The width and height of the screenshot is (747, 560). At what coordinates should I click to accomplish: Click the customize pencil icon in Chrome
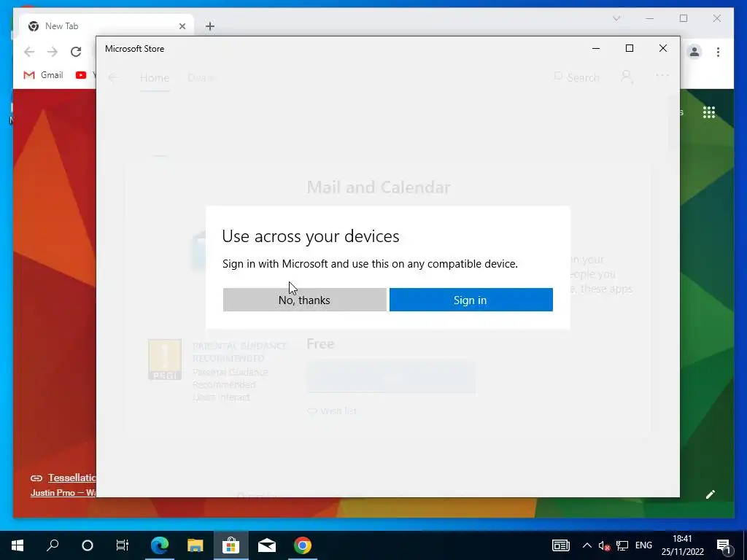(711, 494)
